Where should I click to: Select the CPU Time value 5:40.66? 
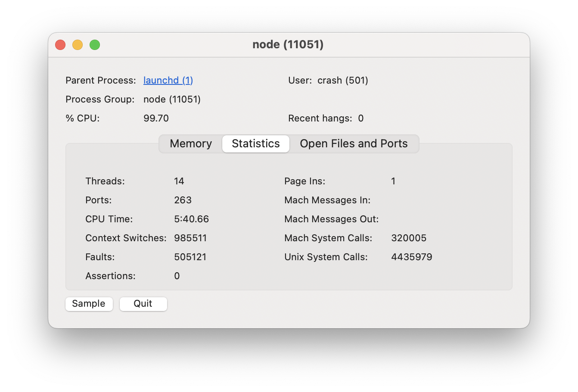click(x=191, y=219)
